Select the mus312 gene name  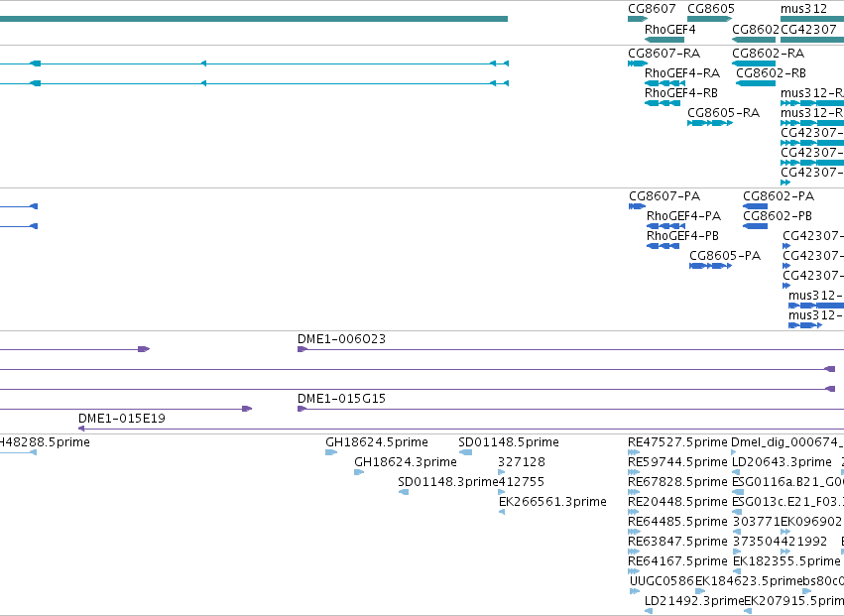[x=803, y=9]
